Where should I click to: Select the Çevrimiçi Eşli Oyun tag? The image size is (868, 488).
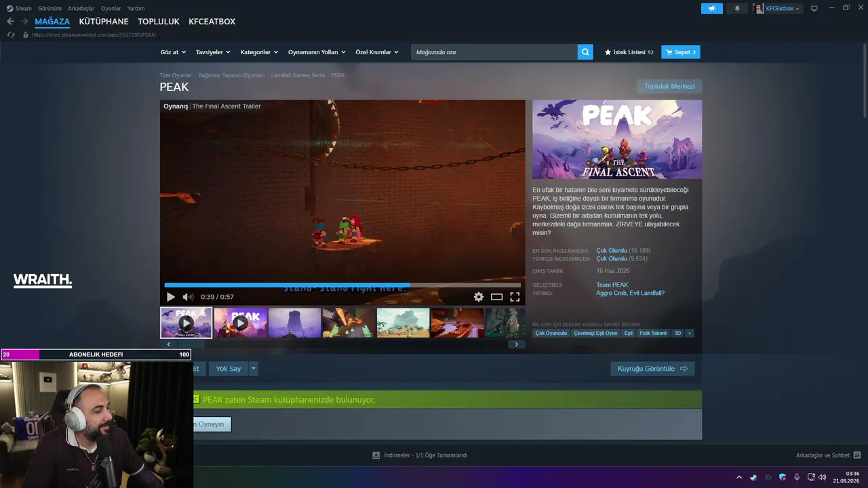pyautogui.click(x=595, y=333)
